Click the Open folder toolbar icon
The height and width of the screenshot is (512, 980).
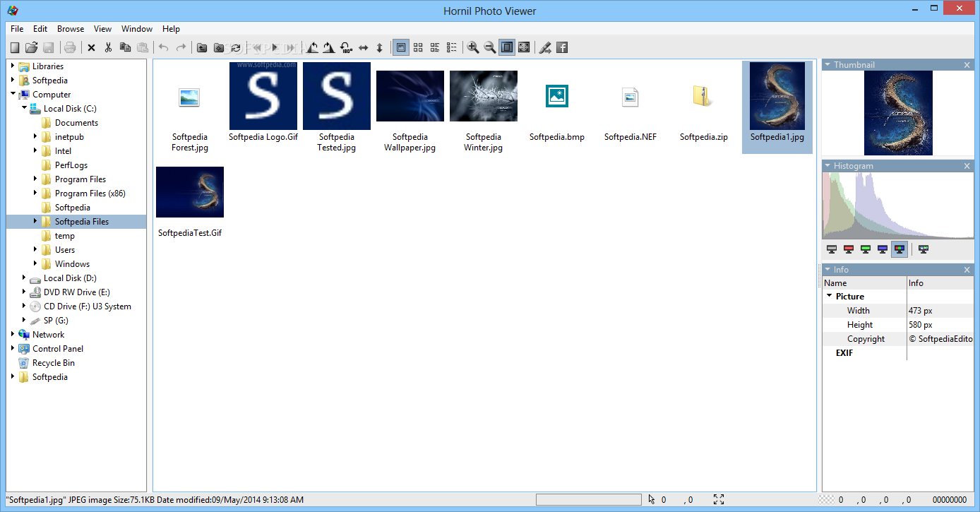pyautogui.click(x=31, y=47)
